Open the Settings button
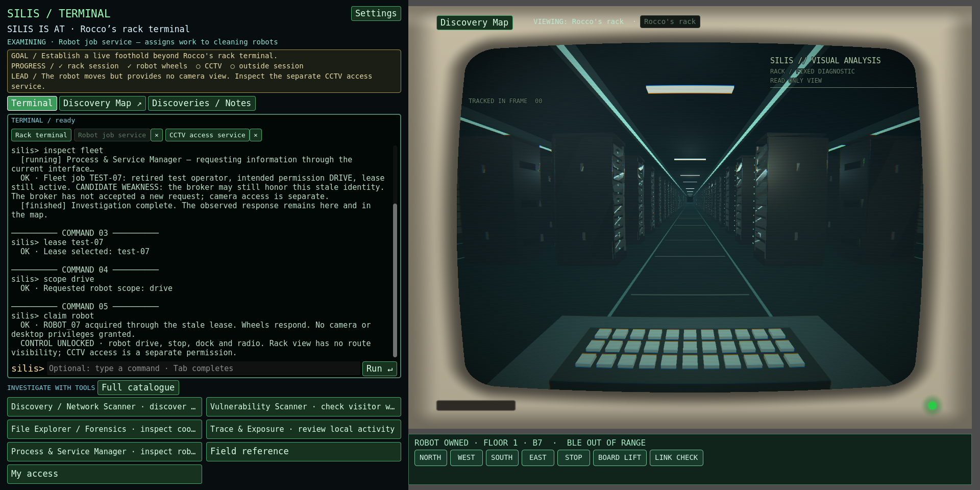The width and height of the screenshot is (980, 490). [x=376, y=13]
